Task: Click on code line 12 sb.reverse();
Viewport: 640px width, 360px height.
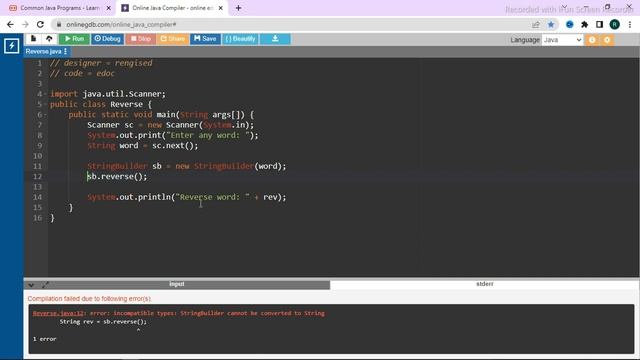Action: (x=117, y=176)
